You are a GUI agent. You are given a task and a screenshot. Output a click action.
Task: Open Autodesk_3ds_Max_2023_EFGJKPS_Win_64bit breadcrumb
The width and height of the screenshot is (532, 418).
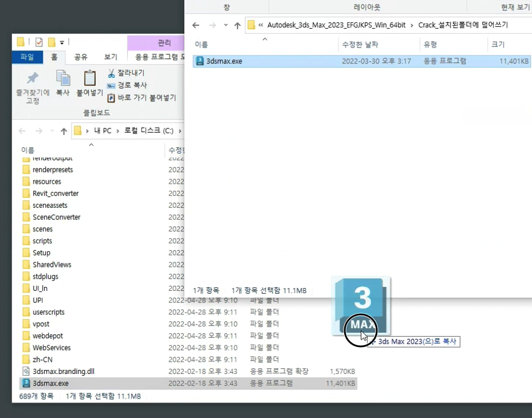336,25
